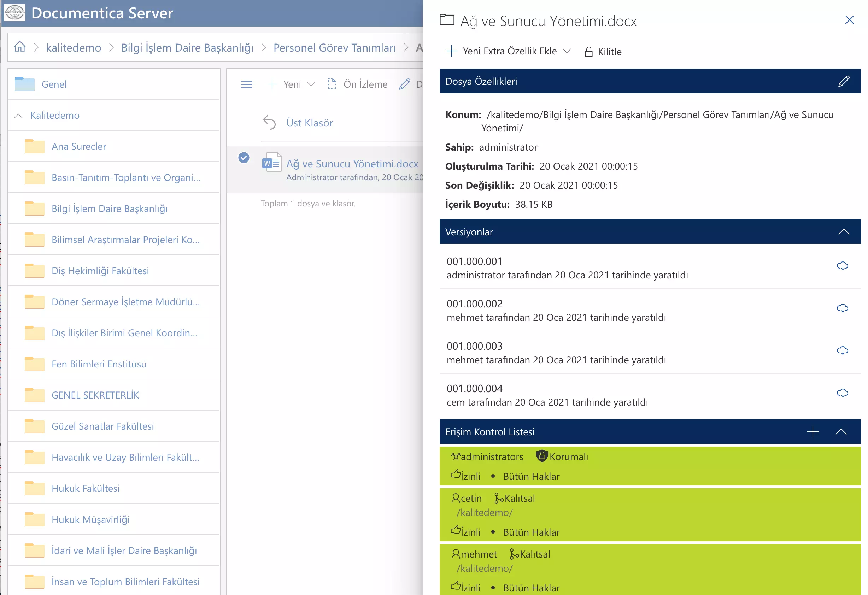868x595 pixels.
Task: Open Güzel Sanatlar Fakültesi folder
Action: (113, 426)
